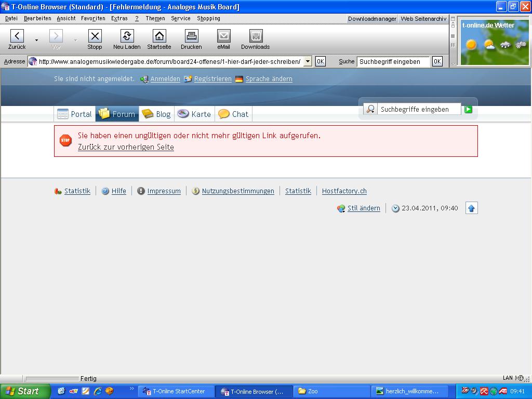Click Zurück zur vorherigen Seite link

click(x=126, y=147)
